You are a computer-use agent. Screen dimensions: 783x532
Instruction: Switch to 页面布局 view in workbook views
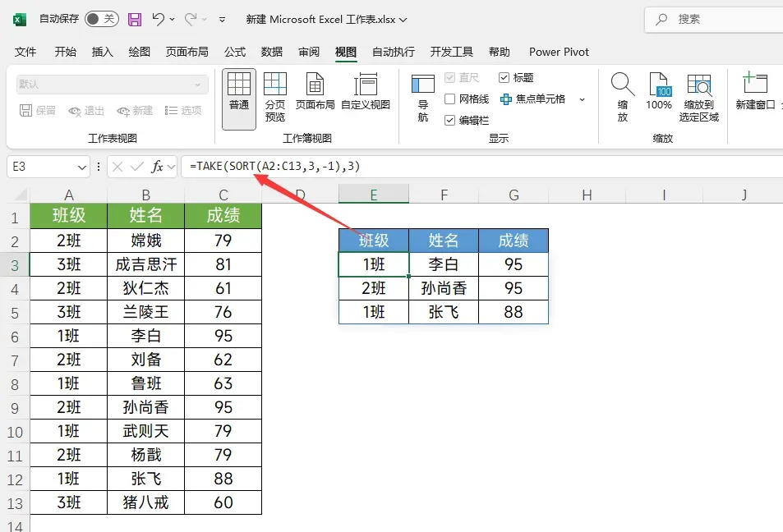[x=316, y=91]
